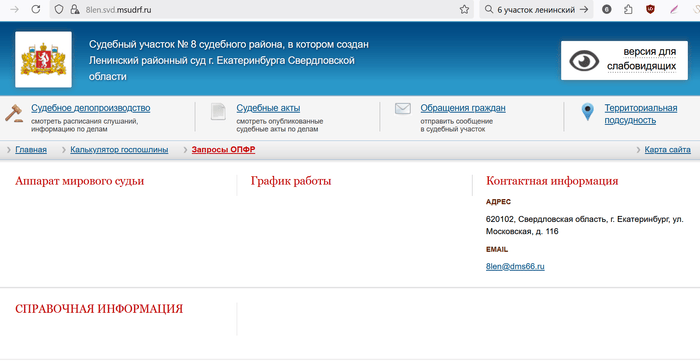This screenshot has height=364, width=700.
Task: Click the blue map pin icon
Action: [x=588, y=112]
